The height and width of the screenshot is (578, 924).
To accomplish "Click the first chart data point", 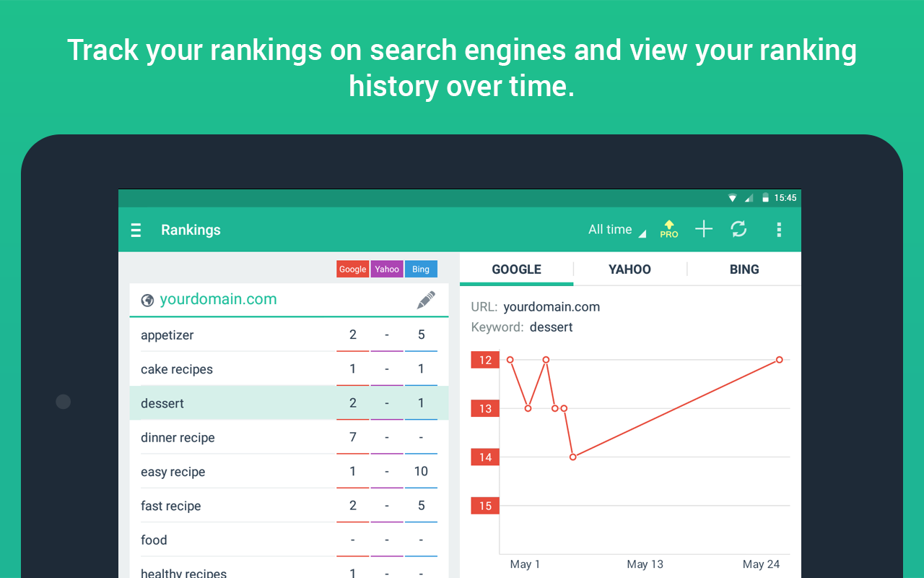I will [x=510, y=360].
